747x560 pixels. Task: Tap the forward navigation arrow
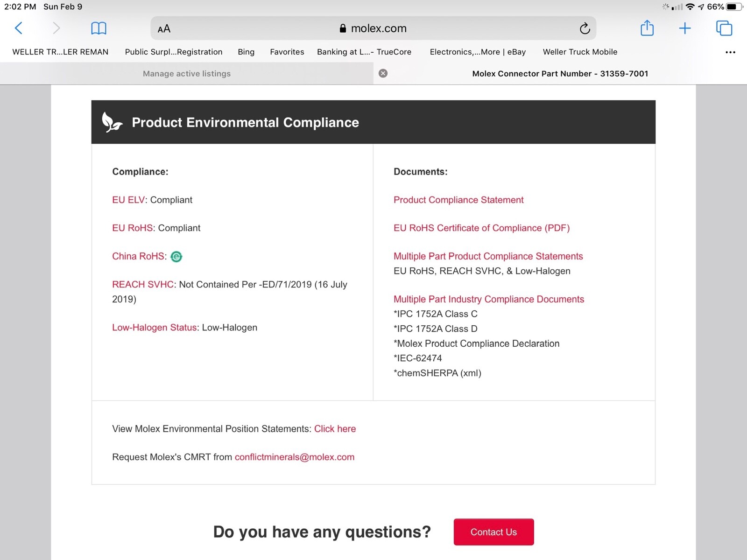click(56, 28)
